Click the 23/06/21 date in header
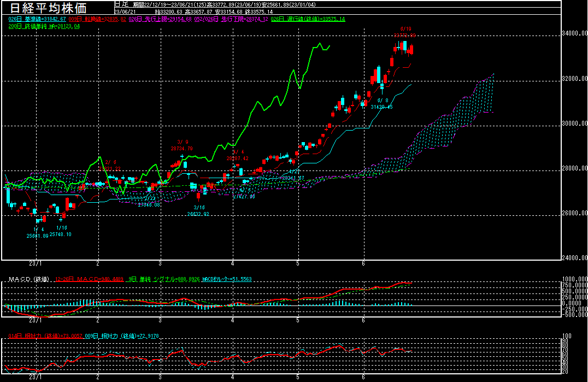Viewport: 588px width, 382px height. [125, 11]
